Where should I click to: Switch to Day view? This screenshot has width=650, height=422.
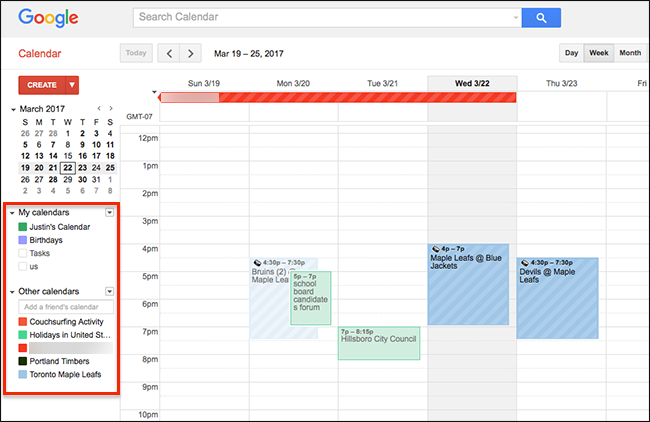571,53
